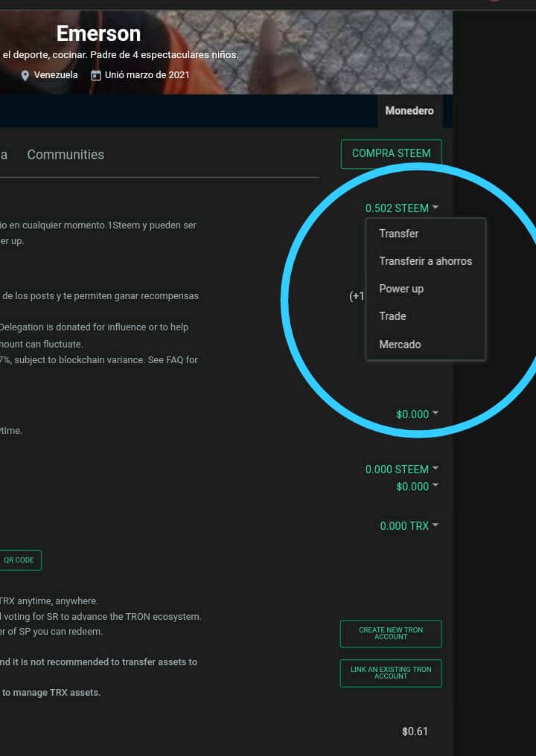Click LINK AN EXISTING TRON ACCOUNT button
536x756 pixels.
click(391, 673)
